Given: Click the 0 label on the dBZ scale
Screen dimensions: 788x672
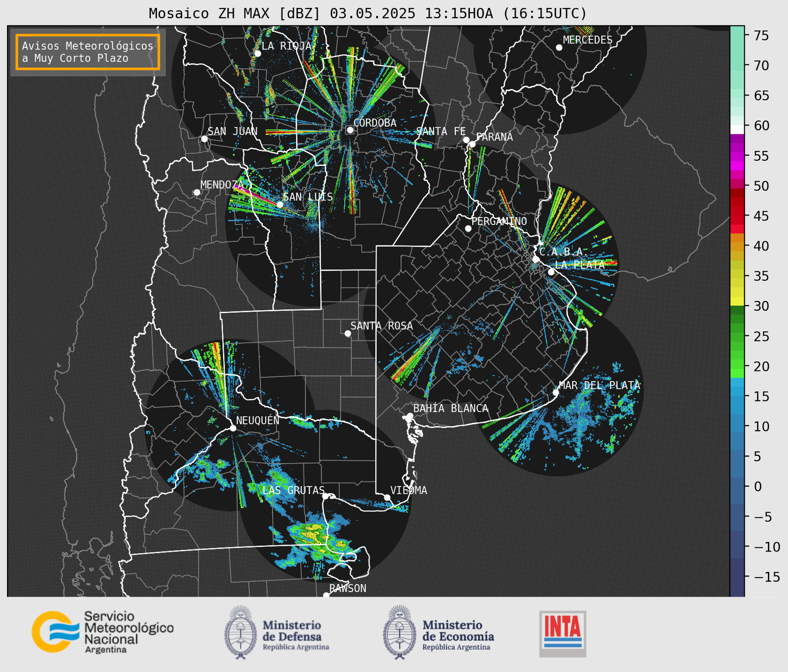Looking at the screenshot, I should pos(757,486).
